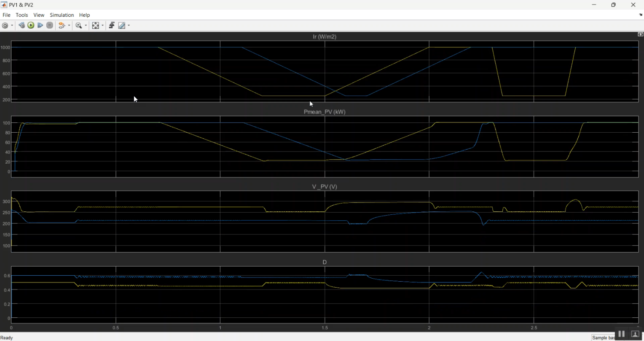Click the Stop simulation button

[x=50, y=25]
